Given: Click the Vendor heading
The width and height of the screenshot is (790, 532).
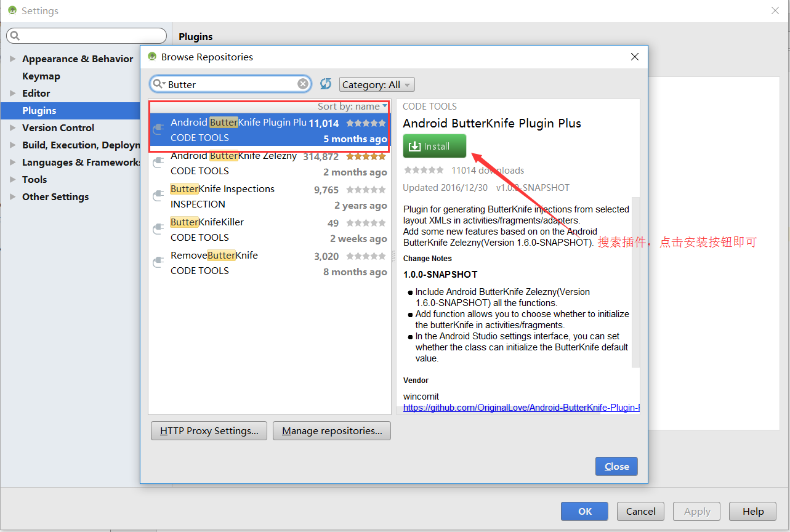Looking at the screenshot, I should click(x=416, y=381).
